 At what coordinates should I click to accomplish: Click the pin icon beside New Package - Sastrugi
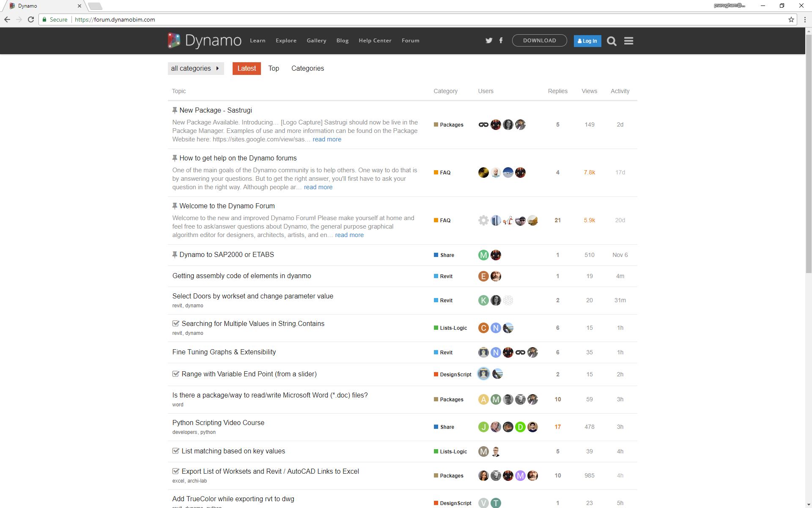[175, 110]
